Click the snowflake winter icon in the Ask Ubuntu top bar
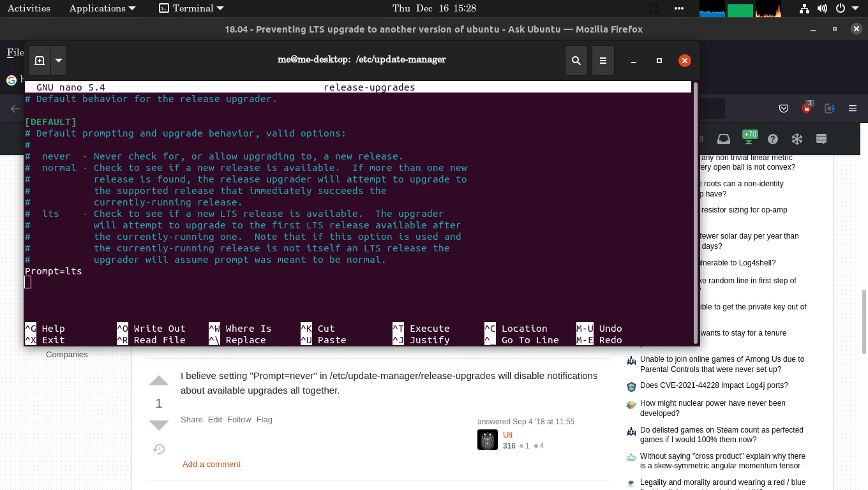The width and height of the screenshot is (868, 490). click(x=797, y=139)
